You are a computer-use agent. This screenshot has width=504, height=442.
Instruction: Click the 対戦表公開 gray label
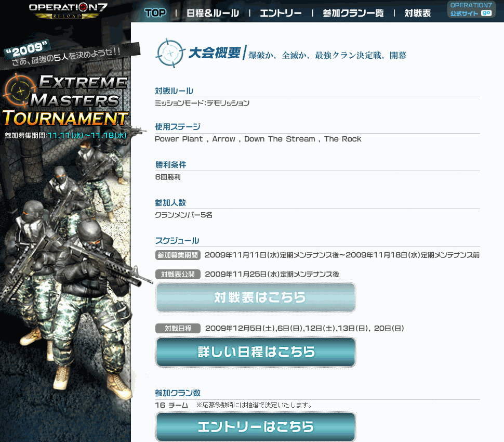(178, 274)
